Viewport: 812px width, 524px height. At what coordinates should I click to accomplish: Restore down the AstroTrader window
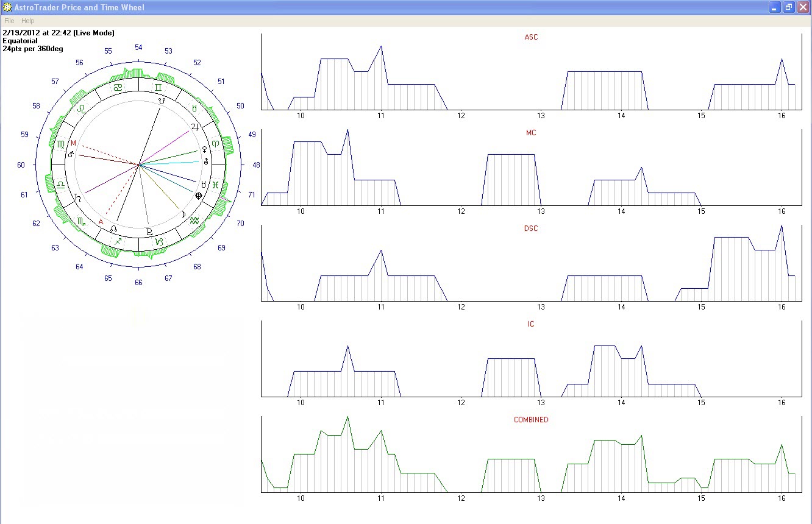point(789,7)
